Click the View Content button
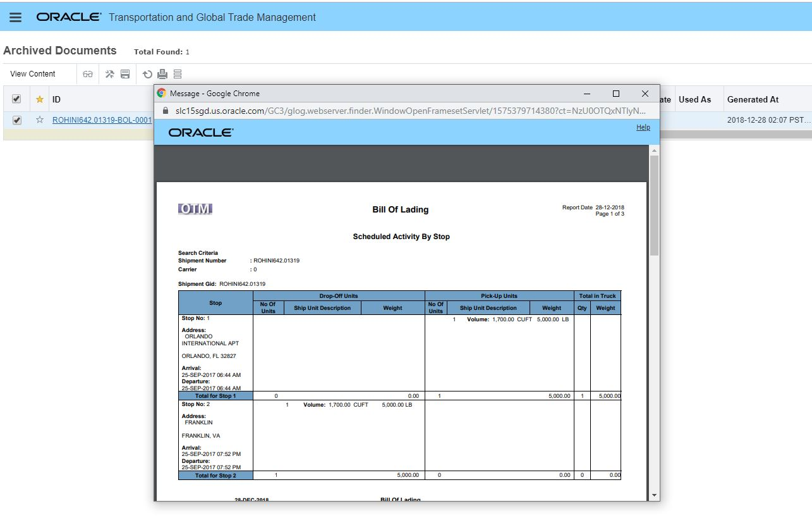Viewport: 812px width, 530px height. point(33,74)
